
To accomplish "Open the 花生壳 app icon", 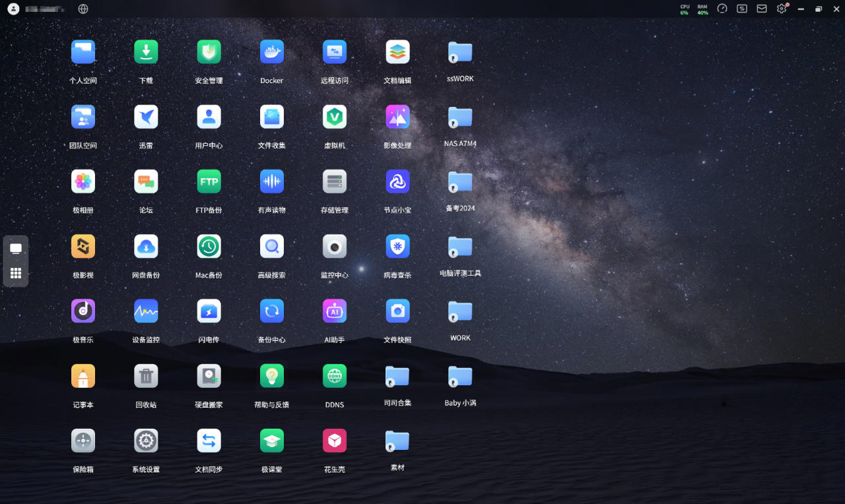I will point(335,441).
